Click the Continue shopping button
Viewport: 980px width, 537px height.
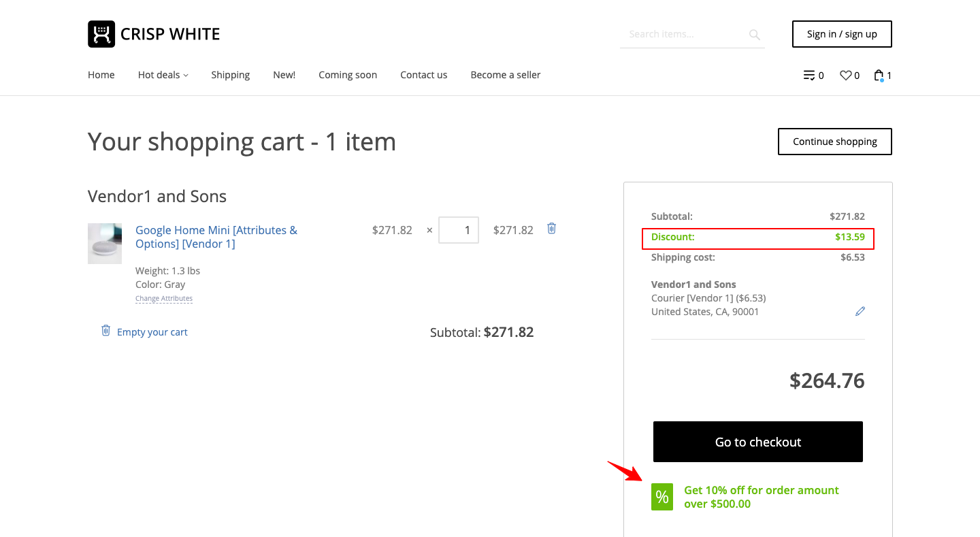(835, 142)
